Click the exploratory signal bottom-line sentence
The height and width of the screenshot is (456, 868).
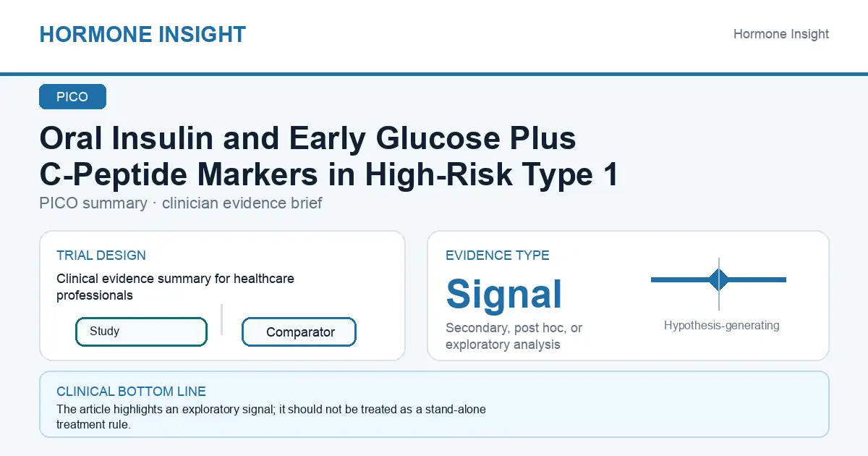point(271,417)
